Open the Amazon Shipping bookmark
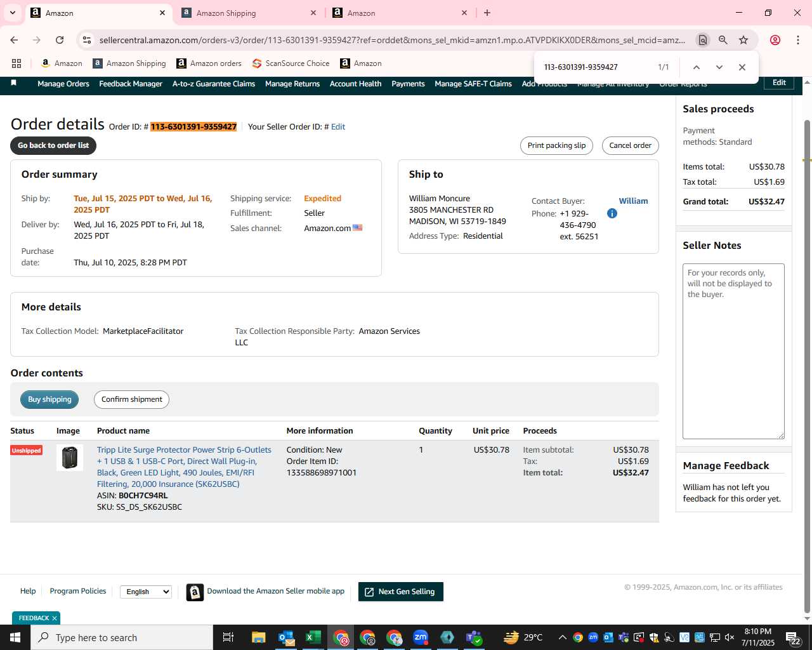Screen dimensions: 812x650 click(129, 63)
